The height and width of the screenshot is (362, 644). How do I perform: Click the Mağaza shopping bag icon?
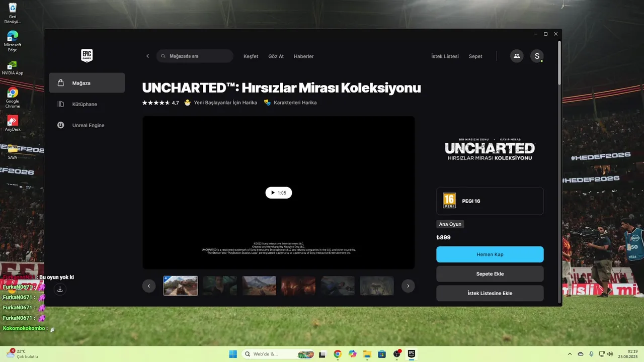(x=61, y=83)
